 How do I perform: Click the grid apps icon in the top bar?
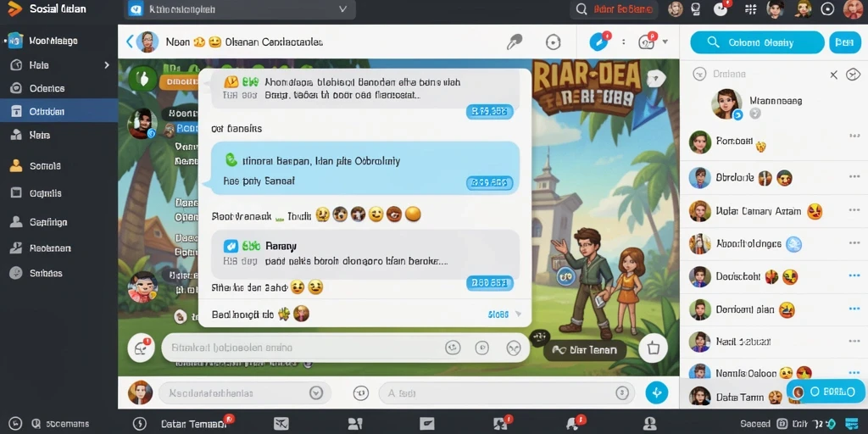(x=751, y=9)
